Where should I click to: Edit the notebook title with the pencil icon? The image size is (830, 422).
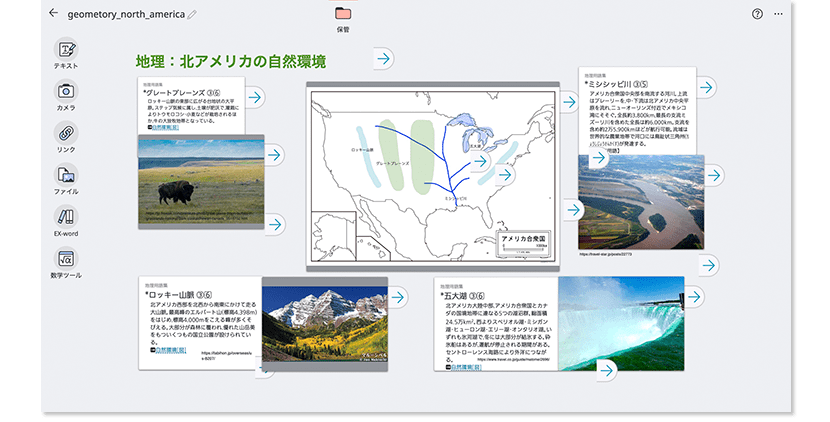[x=192, y=15]
